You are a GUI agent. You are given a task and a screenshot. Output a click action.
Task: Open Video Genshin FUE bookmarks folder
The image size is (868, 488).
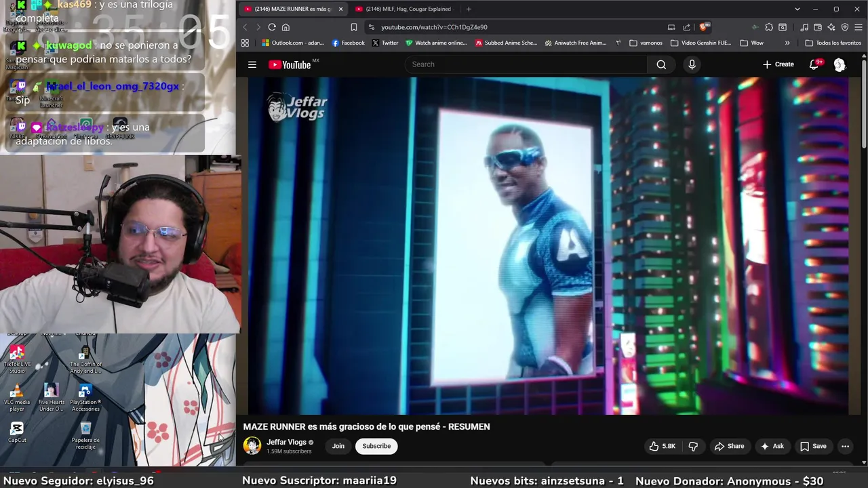(701, 43)
